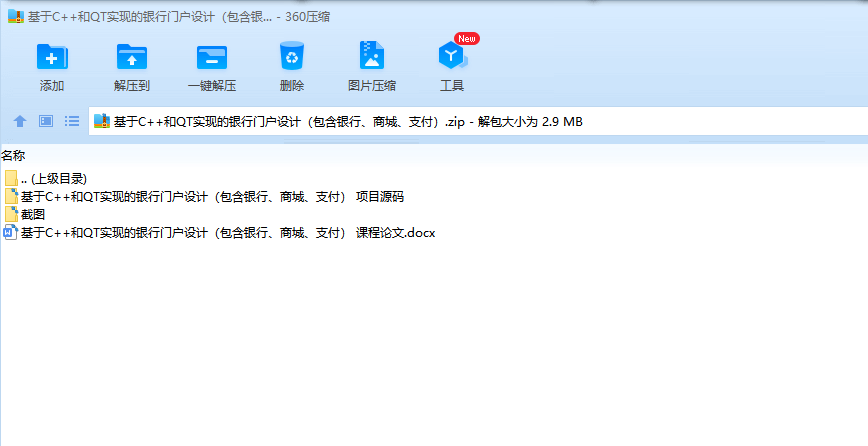Open the 图片压缩 (Image compress) tool

(x=371, y=66)
